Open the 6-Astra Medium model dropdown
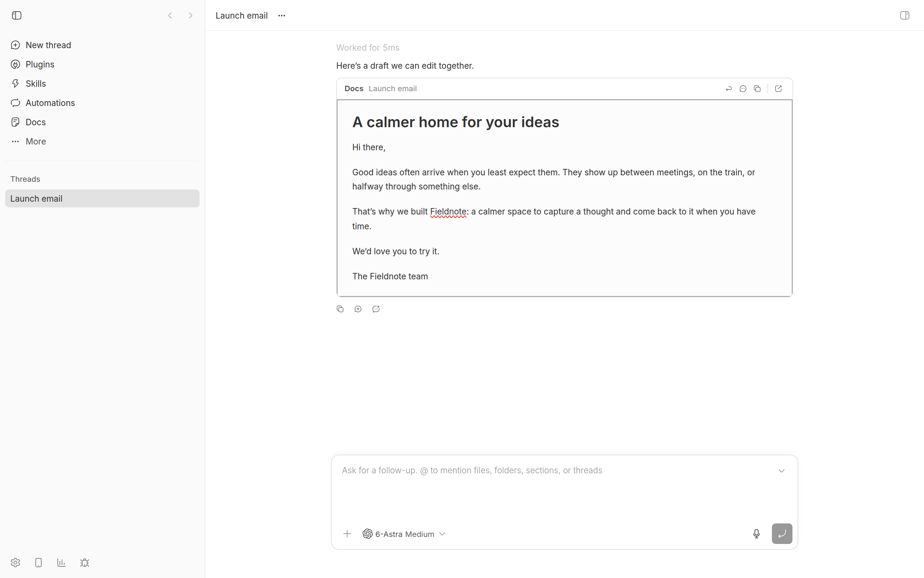Screen dimensions: 924x578 (404, 534)
